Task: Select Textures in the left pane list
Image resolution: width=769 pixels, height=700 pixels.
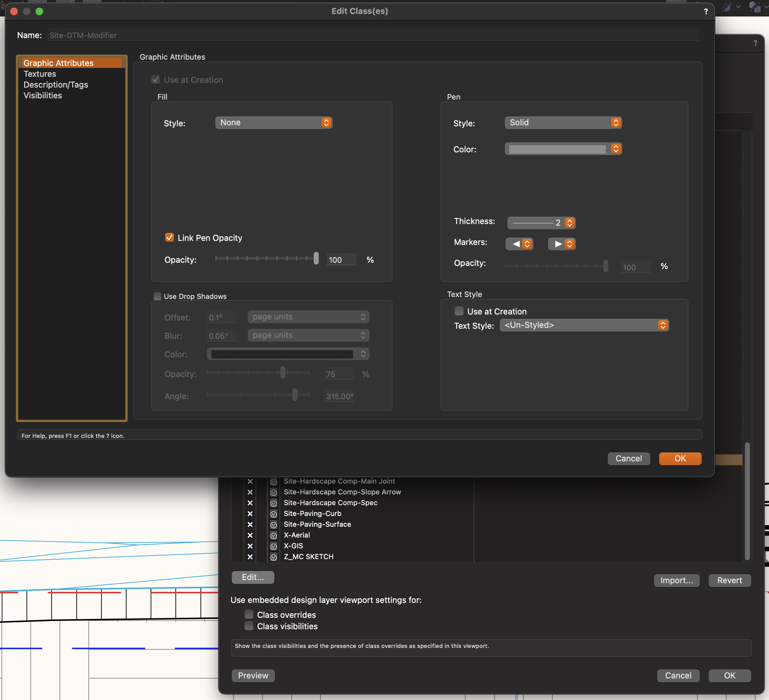Action: pos(40,74)
